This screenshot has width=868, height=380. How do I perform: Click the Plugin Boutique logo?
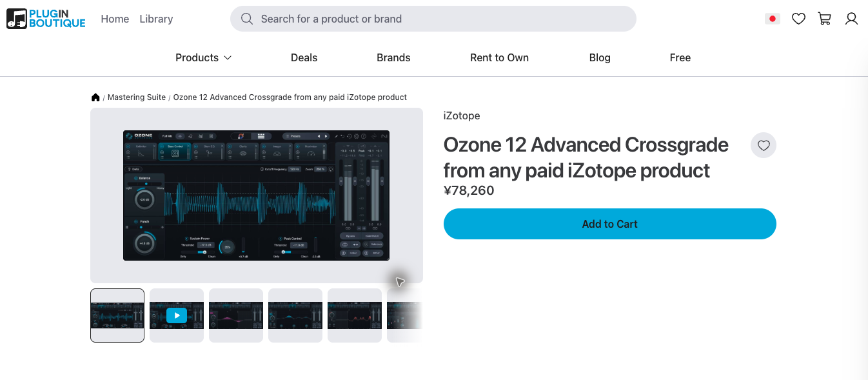pos(46,19)
